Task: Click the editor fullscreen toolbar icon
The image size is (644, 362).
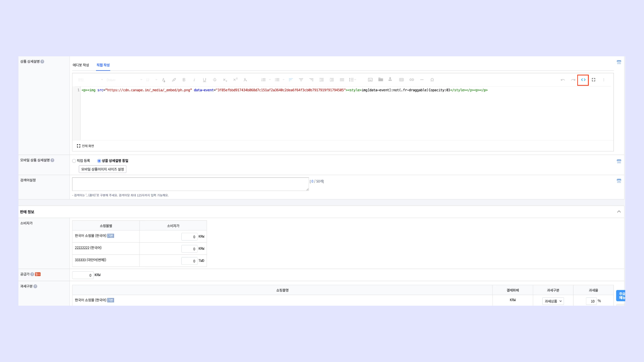Action: point(594,80)
